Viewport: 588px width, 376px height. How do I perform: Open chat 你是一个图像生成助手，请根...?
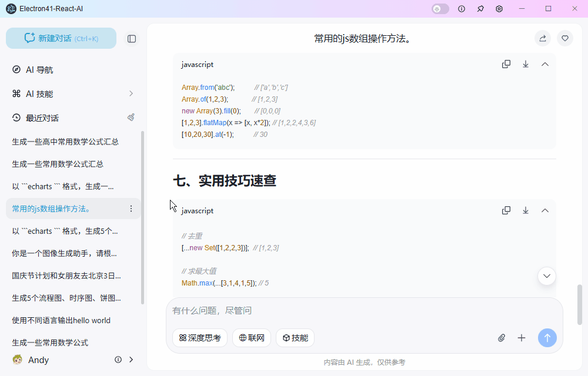point(64,254)
